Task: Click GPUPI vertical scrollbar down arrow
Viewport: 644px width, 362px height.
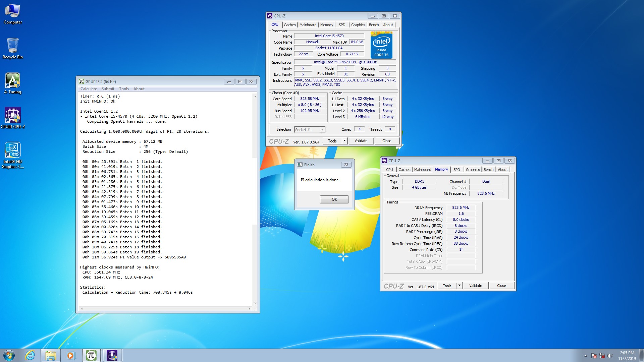Action: (x=255, y=303)
